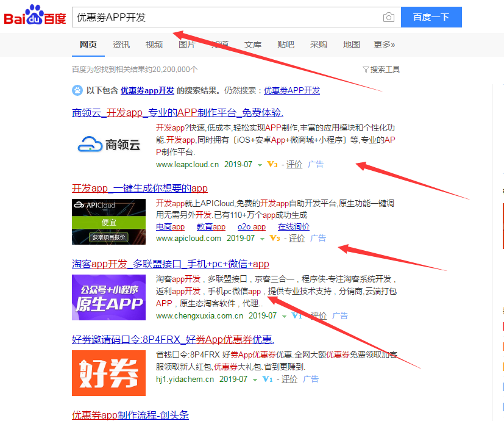
Task: Click V3 badge on apicloud result
Action: (x=275, y=238)
